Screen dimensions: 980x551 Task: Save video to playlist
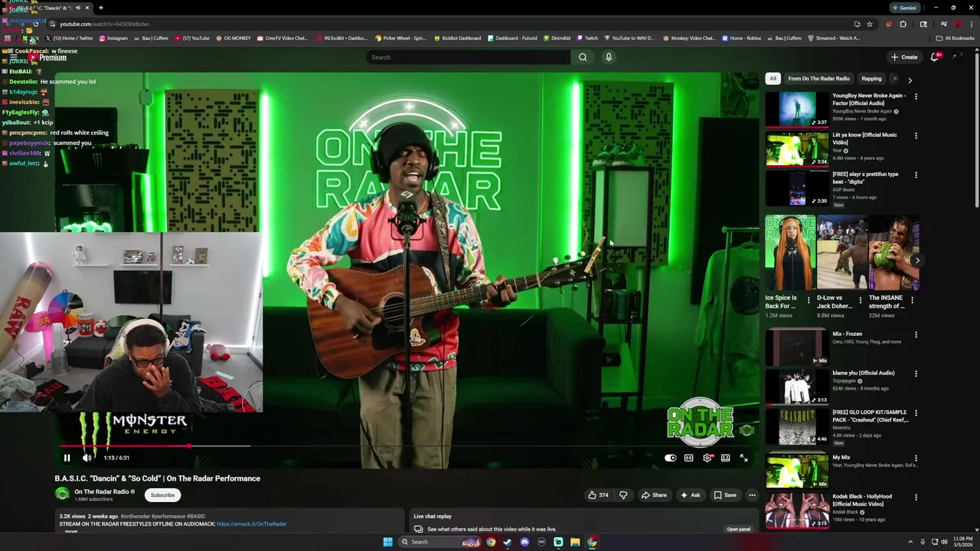pyautogui.click(x=725, y=495)
